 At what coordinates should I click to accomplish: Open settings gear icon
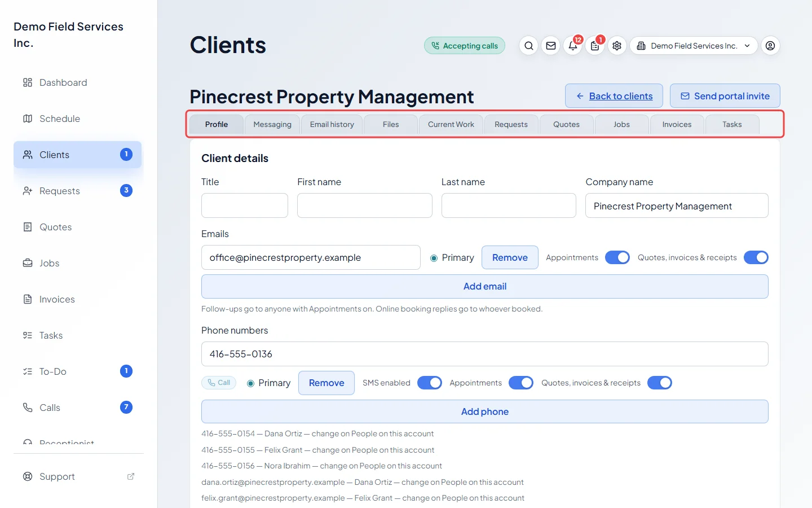pos(617,46)
